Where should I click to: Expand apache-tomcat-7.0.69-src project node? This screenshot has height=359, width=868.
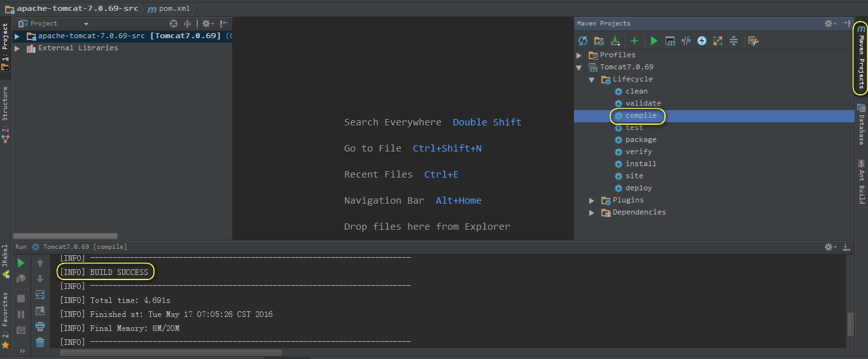coord(17,36)
